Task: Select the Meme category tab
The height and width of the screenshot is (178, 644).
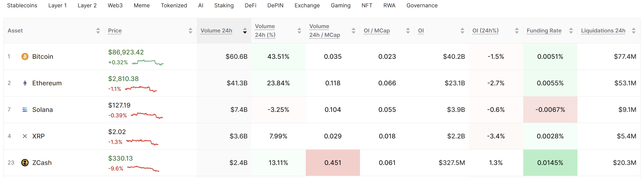Action: [142, 5]
